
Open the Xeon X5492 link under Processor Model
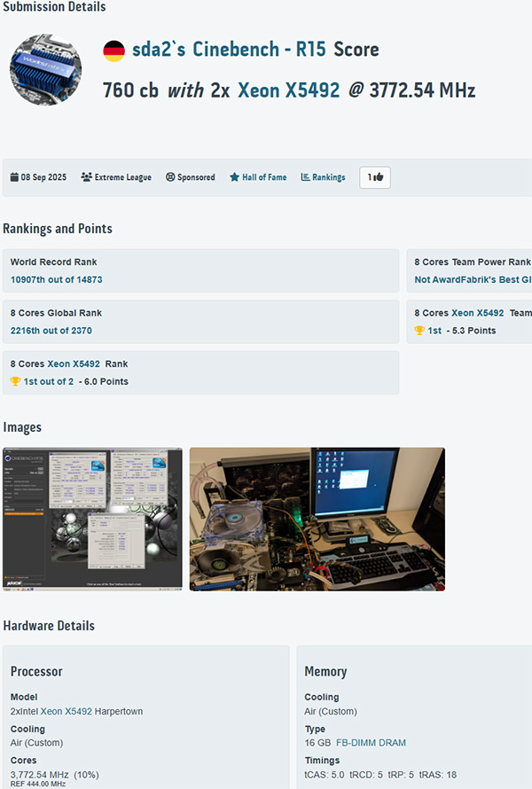(x=66, y=712)
